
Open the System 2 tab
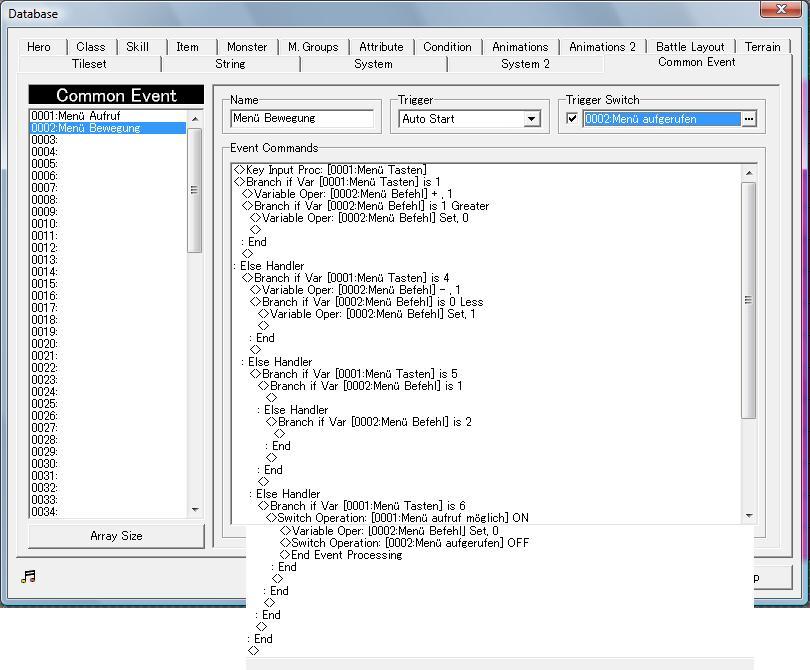click(x=525, y=64)
